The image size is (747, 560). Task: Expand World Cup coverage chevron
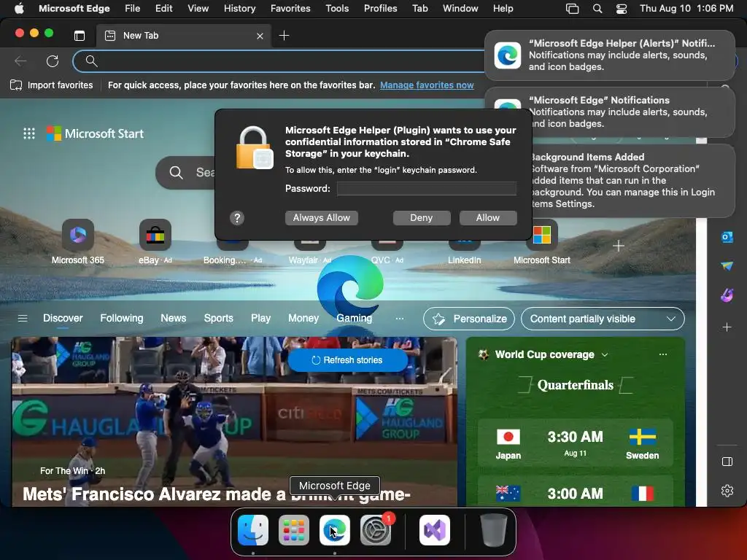(x=605, y=355)
